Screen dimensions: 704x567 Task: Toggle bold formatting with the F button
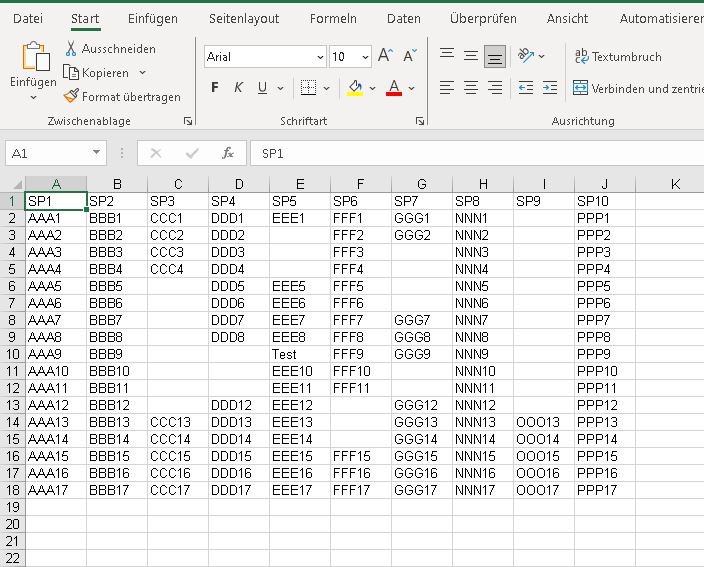coord(215,88)
